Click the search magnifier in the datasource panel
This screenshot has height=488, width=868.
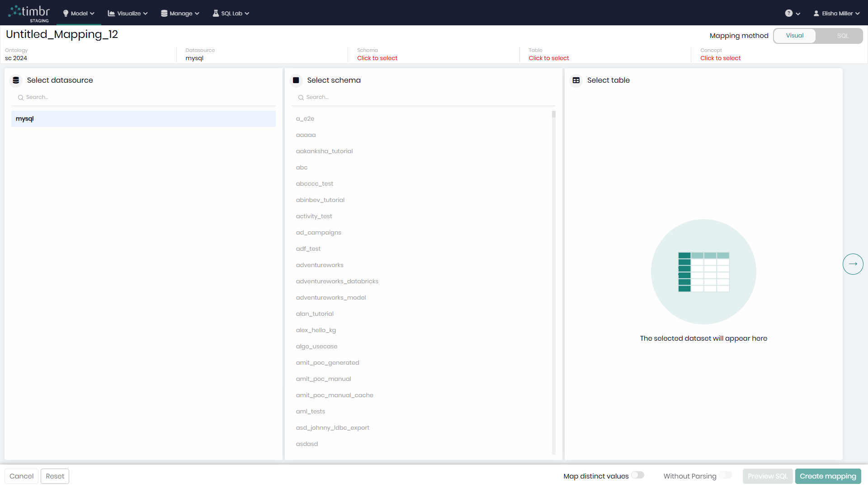[x=20, y=97]
